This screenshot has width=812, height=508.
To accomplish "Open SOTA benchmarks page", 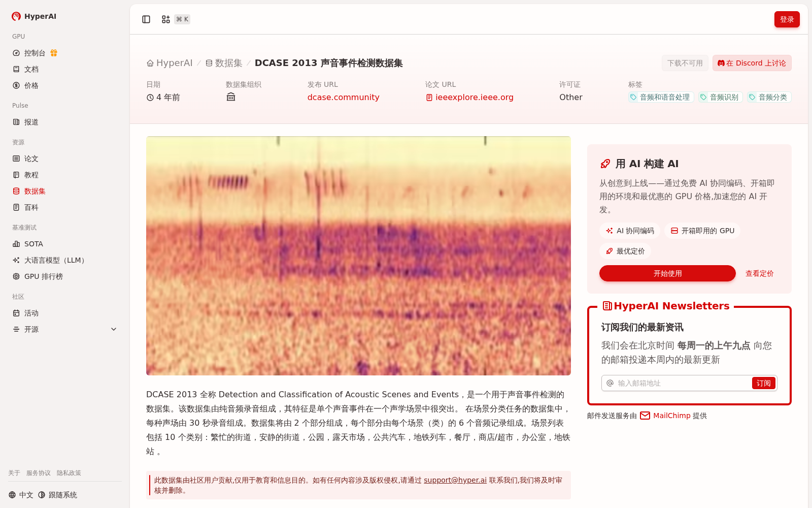I will pyautogui.click(x=65, y=244).
